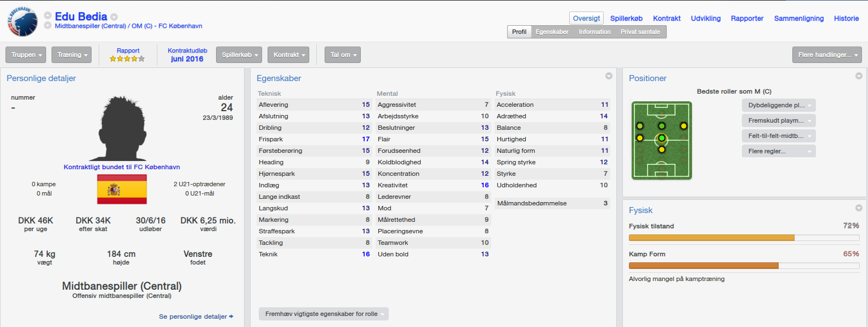Collapse the Egenskaber panel via corner icon

click(609, 76)
